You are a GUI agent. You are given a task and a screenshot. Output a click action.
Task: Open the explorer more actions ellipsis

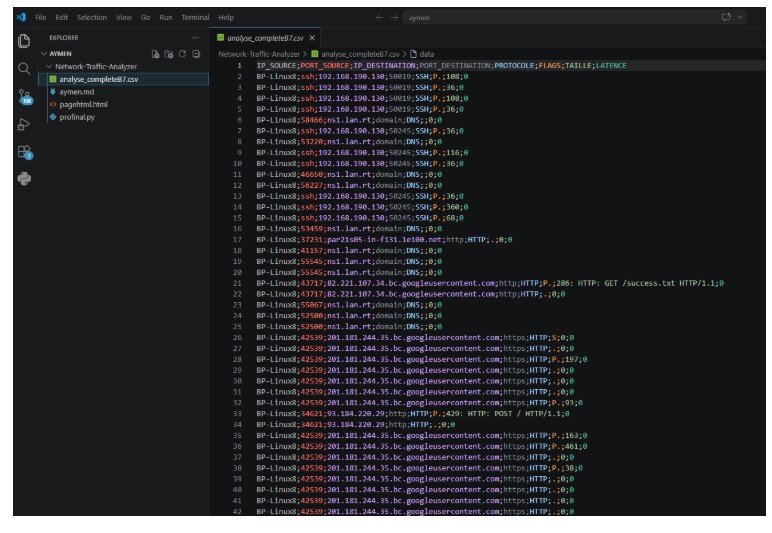195,37
